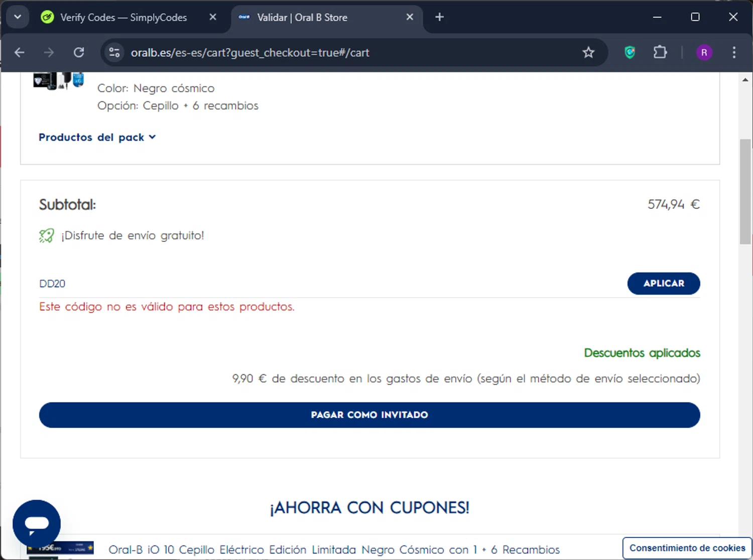Switch to Verify Codes — SimplyCodes tab
Image resolution: width=753 pixels, height=560 pixels.
click(x=123, y=18)
